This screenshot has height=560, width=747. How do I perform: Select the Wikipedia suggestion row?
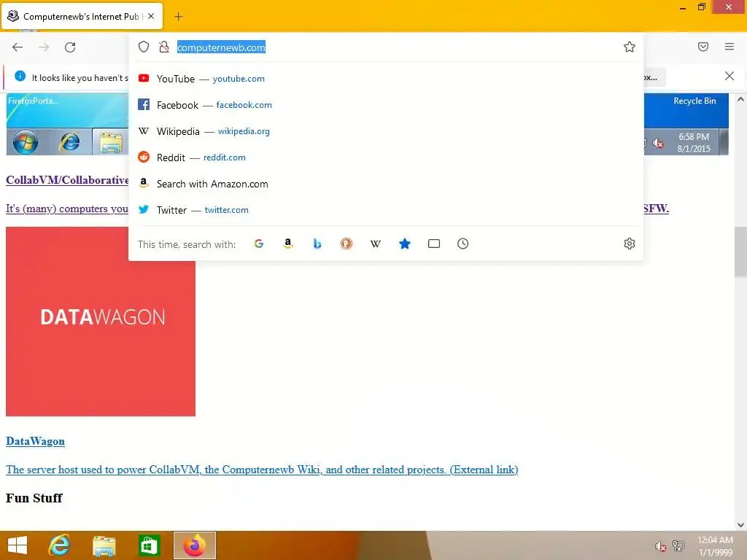(386, 131)
